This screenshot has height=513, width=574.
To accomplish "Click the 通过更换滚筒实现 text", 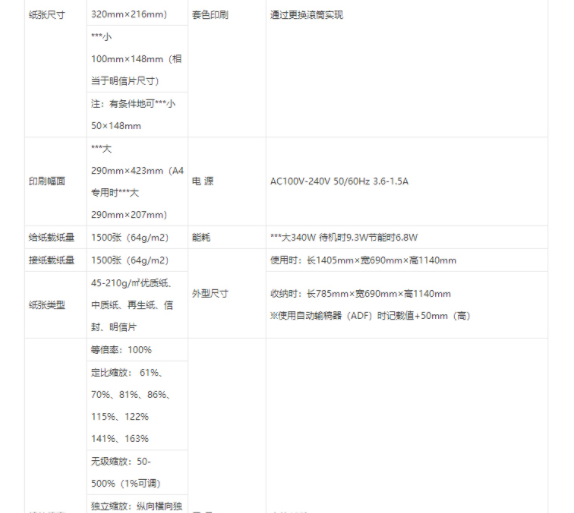I will tap(307, 15).
